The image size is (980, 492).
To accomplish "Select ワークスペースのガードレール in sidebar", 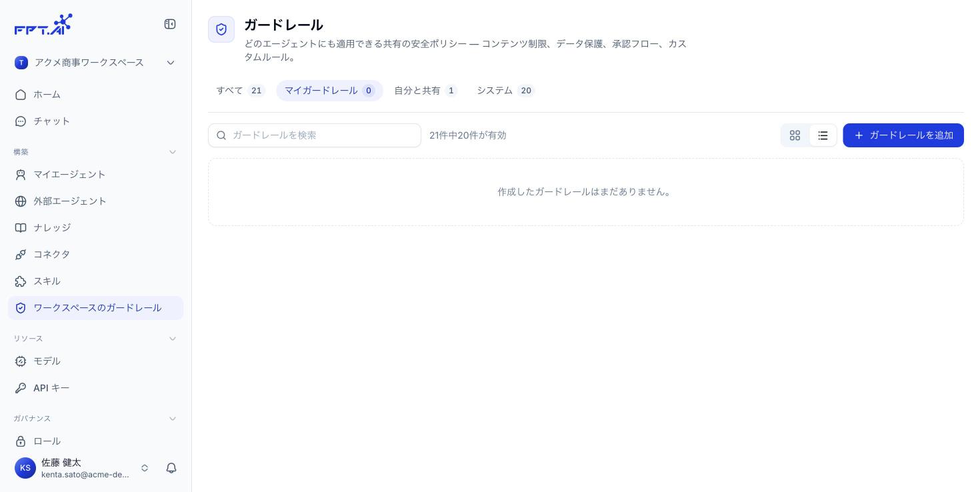I will pos(95,308).
